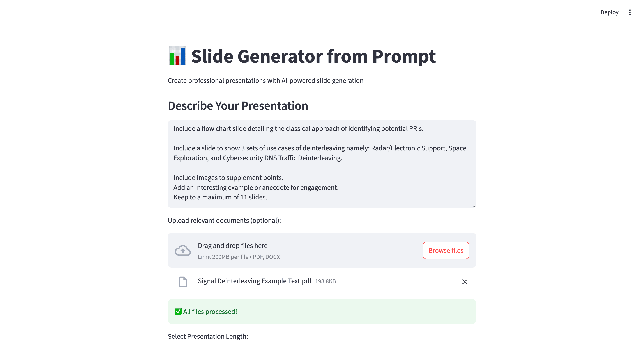Viewport: 644px width, 349px height.
Task: Click the bar chart emoji icon
Action: (177, 56)
